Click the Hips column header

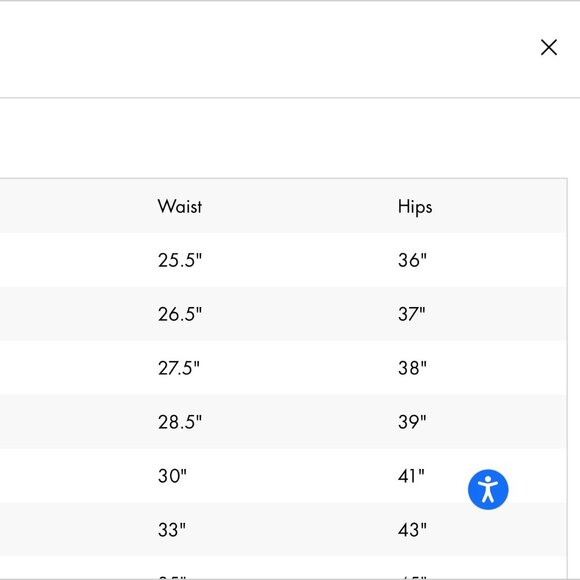[x=415, y=207]
